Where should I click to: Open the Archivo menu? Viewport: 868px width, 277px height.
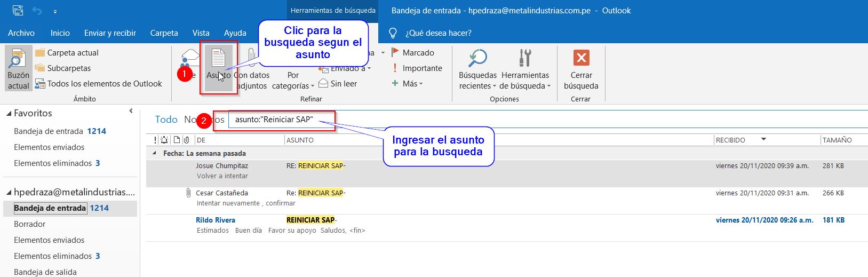coord(21,33)
